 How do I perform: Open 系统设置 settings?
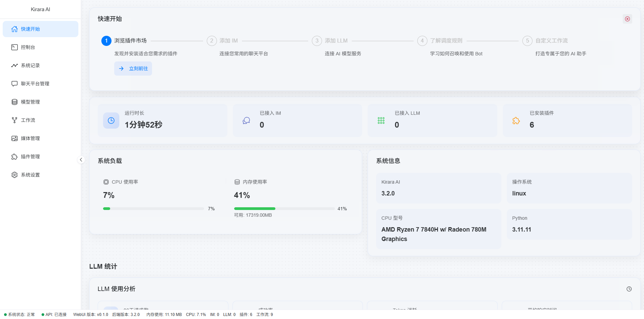(41, 175)
